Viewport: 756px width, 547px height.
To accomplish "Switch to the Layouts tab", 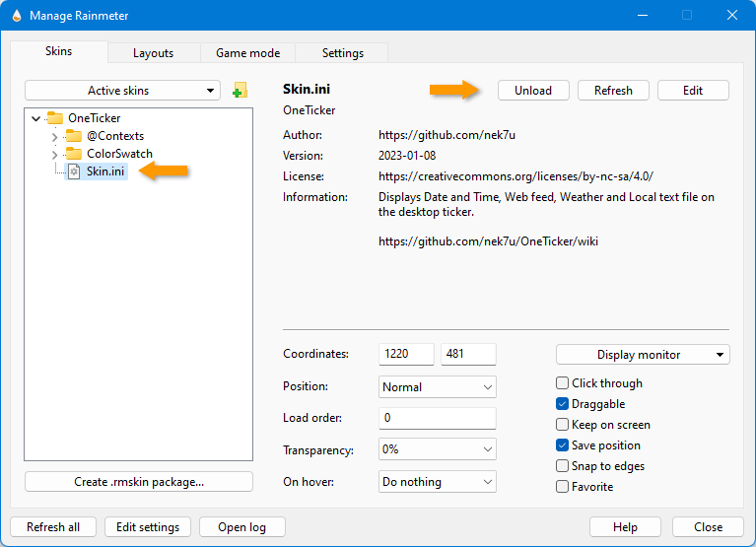I will point(154,53).
